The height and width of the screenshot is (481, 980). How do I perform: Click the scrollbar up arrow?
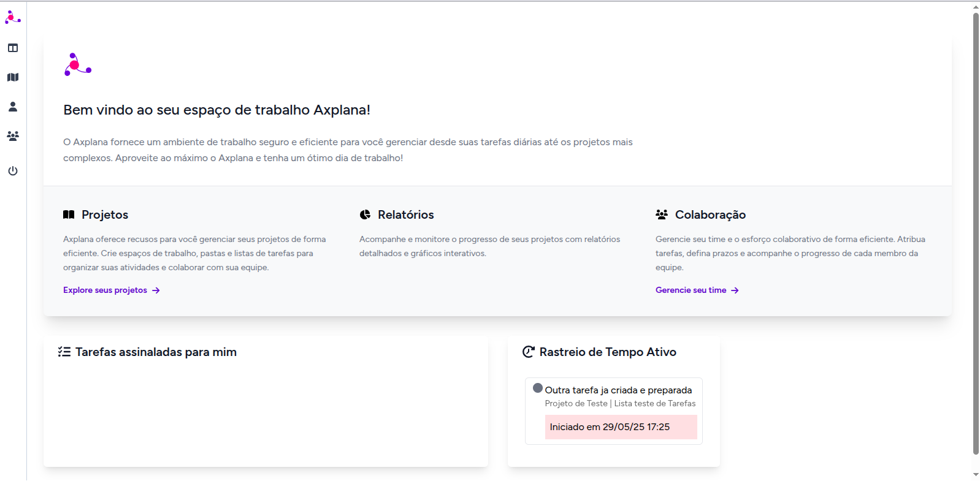976,7
